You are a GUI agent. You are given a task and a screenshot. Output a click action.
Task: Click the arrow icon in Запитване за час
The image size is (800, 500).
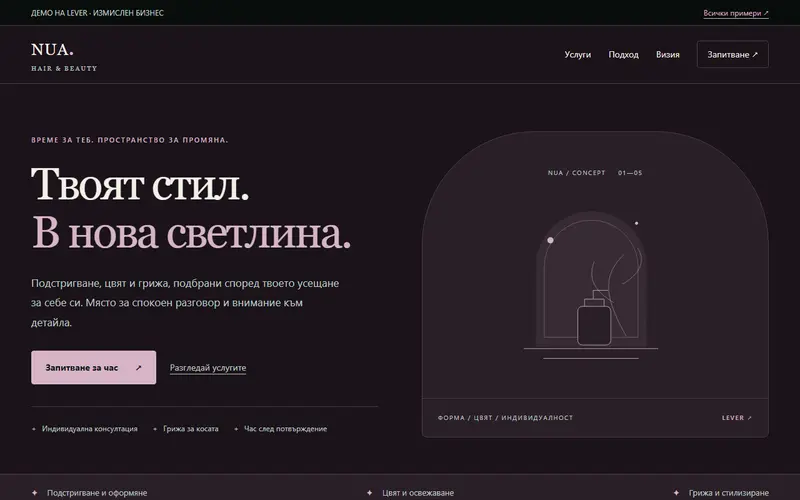(138, 367)
